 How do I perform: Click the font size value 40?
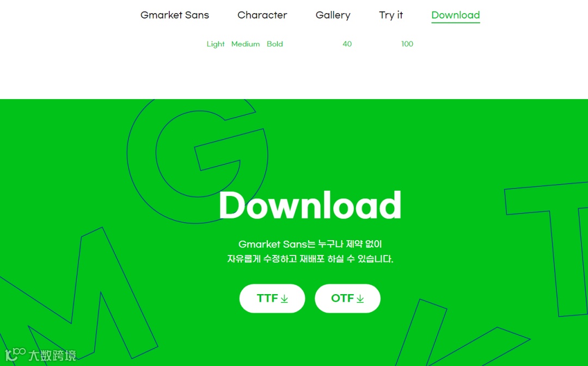coord(347,44)
